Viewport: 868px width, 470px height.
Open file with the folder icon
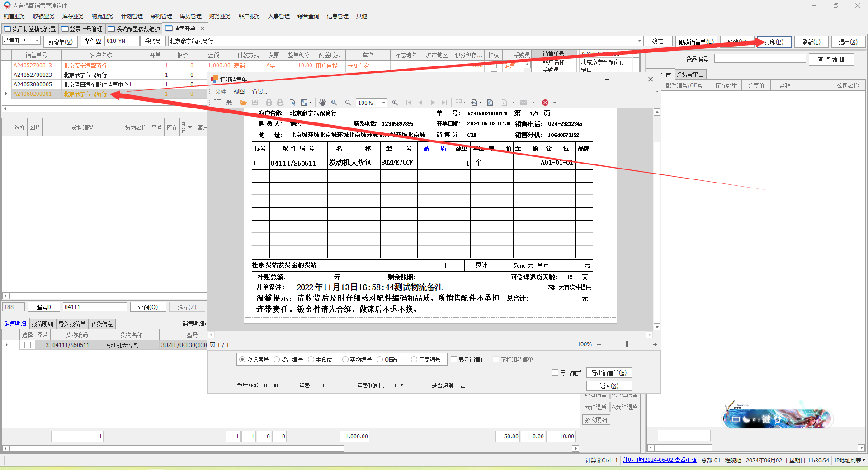[243, 103]
